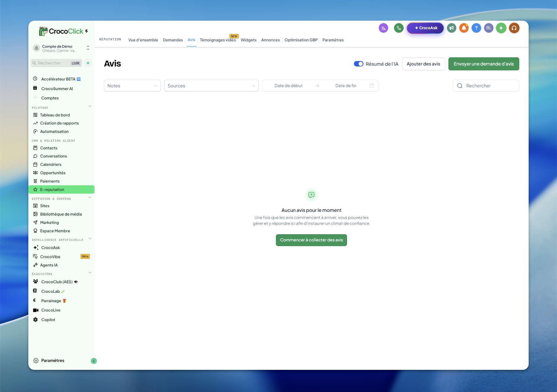Open the Sources filter dropdown
The image size is (557, 392).
click(211, 86)
